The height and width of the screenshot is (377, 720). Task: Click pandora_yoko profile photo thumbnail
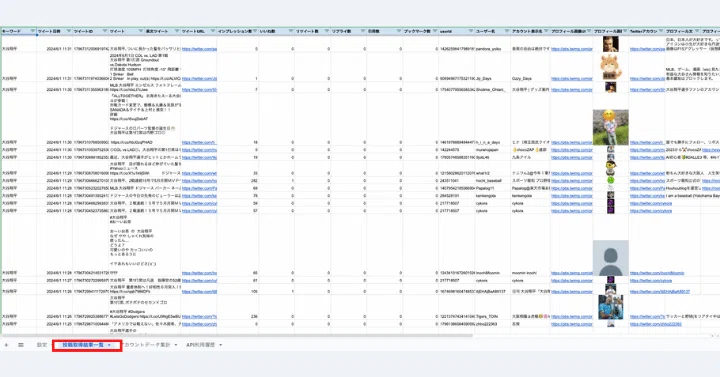[610, 44]
